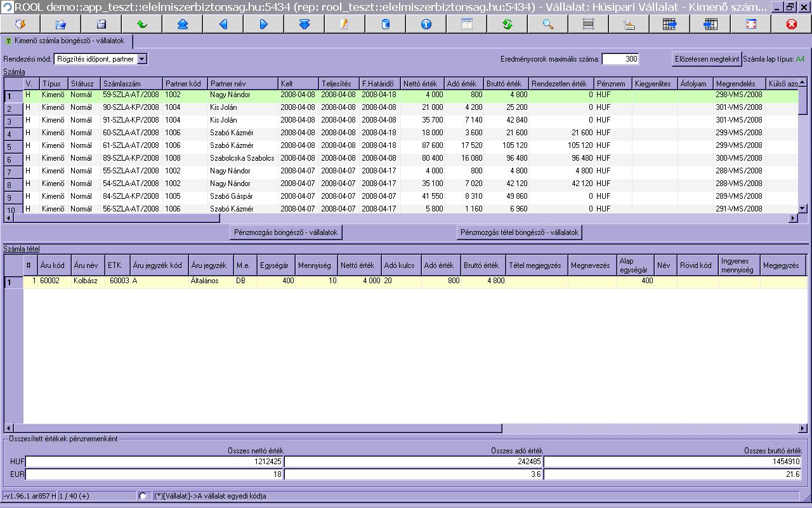Click the blue database cylinder icon
Image resolution: width=812 pixels, height=508 pixels.
[385, 24]
